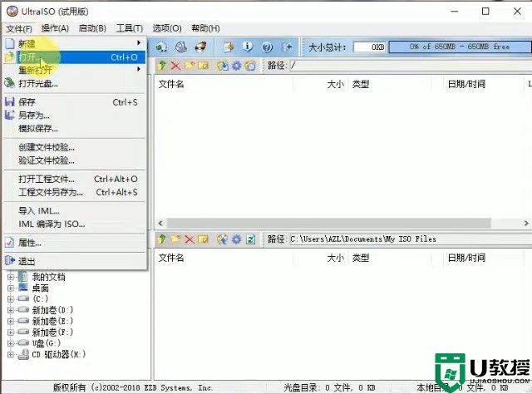Click the new folder icon in the local pane toolbar
532x394 pixels.
[x=175, y=239]
